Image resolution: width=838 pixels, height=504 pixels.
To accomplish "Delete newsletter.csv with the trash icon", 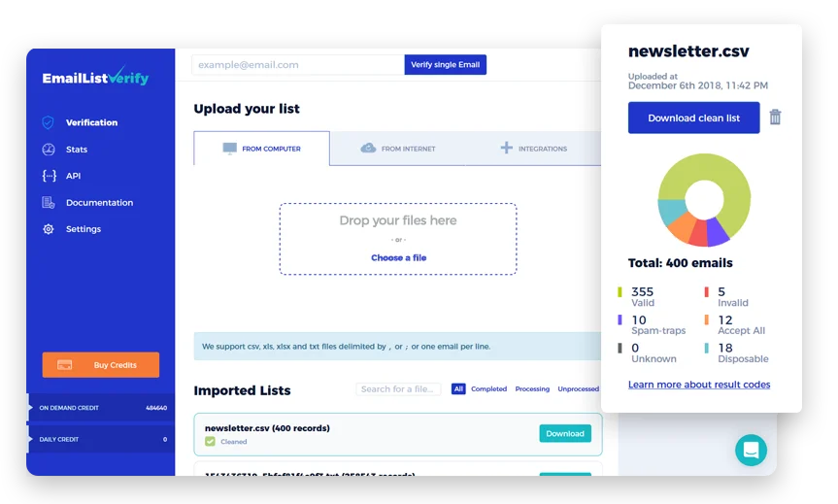I will pos(775,118).
